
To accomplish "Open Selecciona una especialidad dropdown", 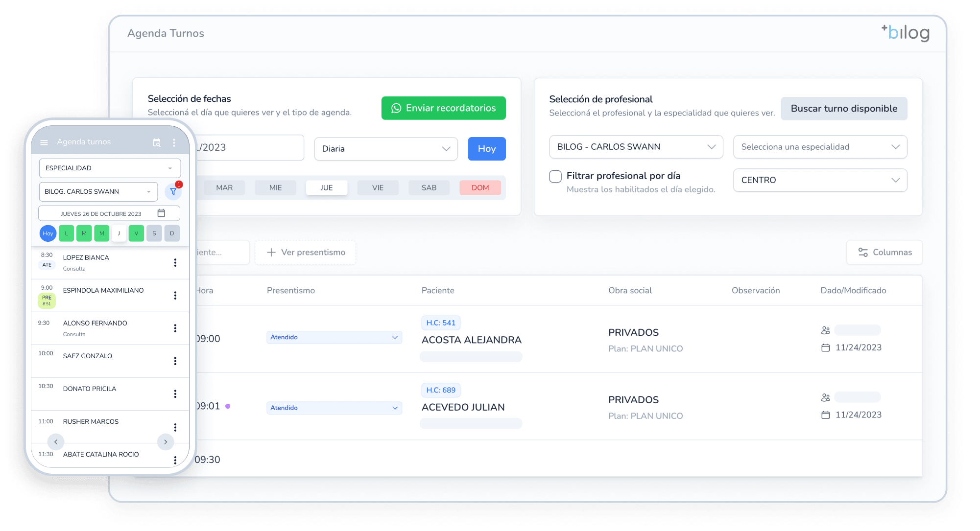I will click(x=820, y=147).
